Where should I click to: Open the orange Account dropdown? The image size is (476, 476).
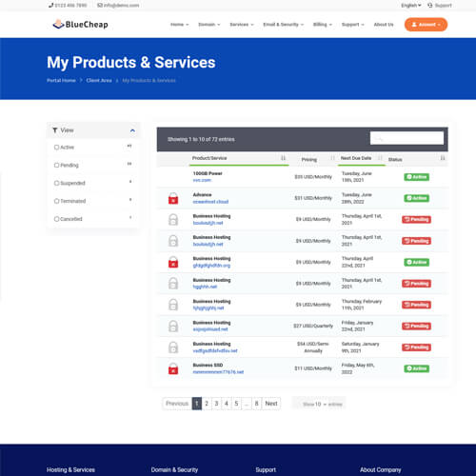(426, 25)
